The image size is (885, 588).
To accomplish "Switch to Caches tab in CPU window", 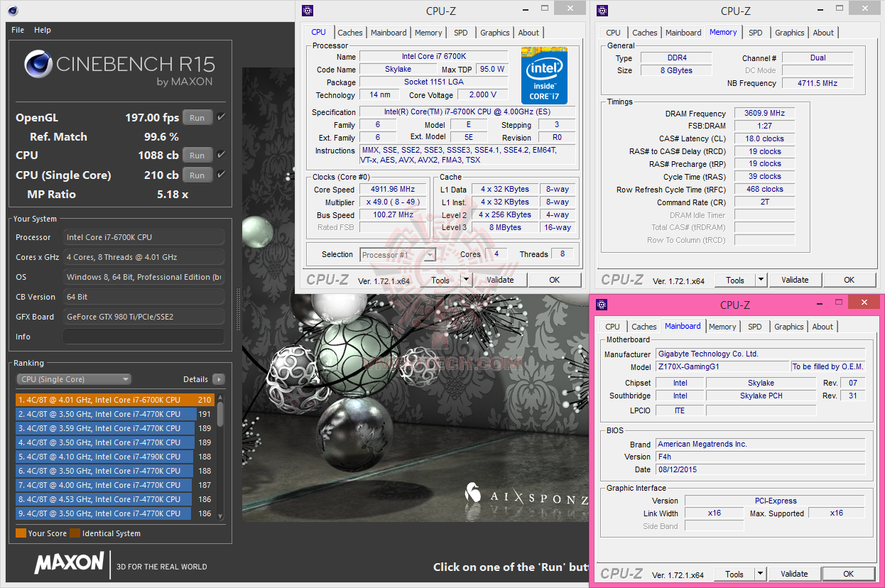I will point(350,33).
